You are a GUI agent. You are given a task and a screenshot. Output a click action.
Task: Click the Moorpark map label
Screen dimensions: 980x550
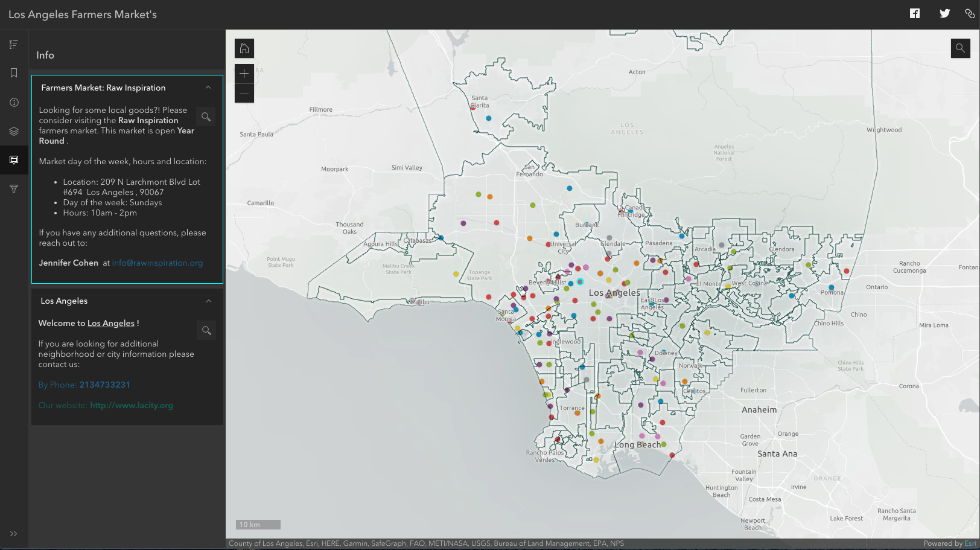[335, 170]
